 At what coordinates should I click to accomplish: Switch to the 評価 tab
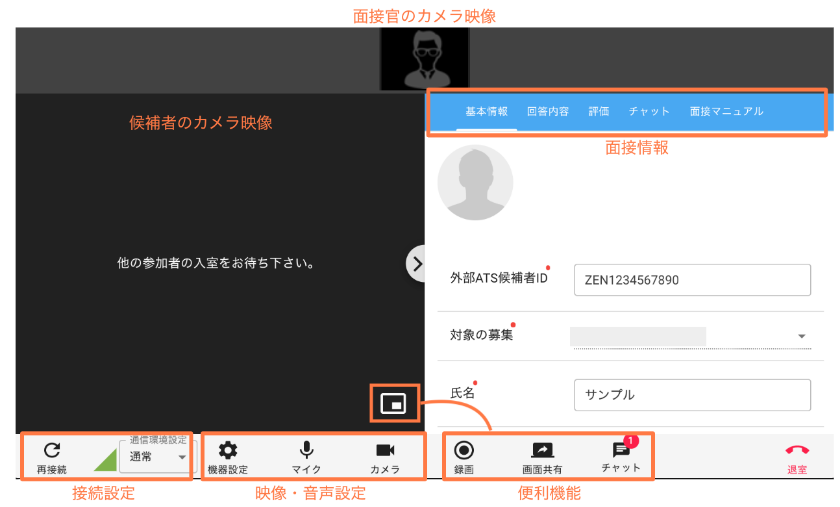coord(599,112)
